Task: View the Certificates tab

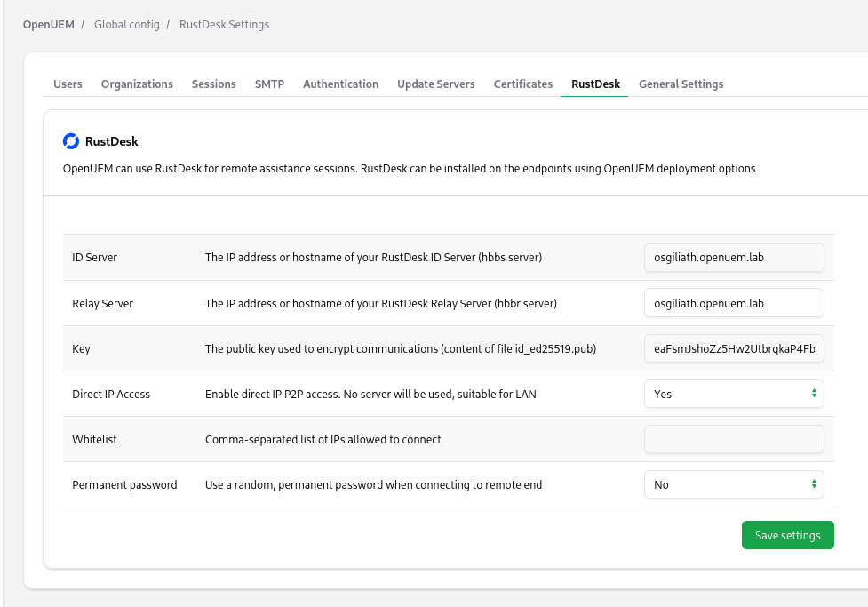Action: pyautogui.click(x=523, y=84)
